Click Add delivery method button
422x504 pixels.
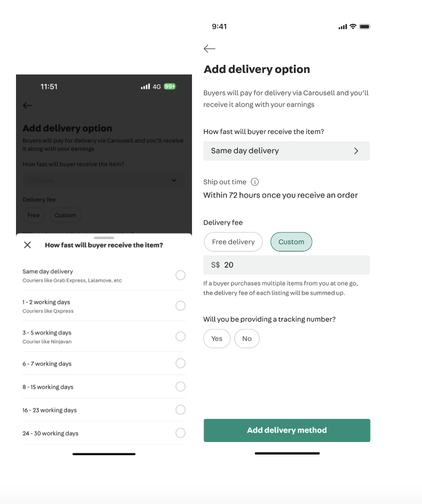286,430
